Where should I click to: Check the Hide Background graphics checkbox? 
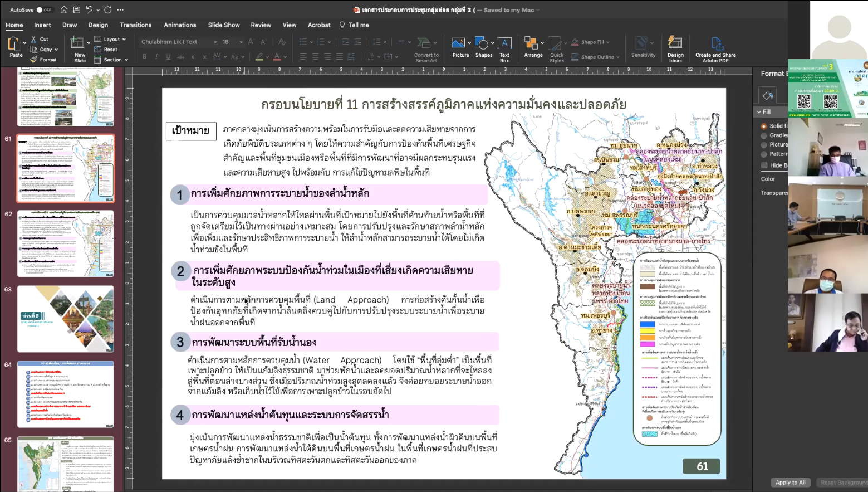(764, 165)
